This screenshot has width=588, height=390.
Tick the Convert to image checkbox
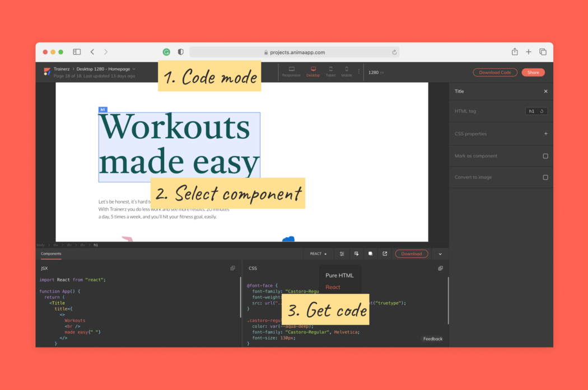pos(545,177)
